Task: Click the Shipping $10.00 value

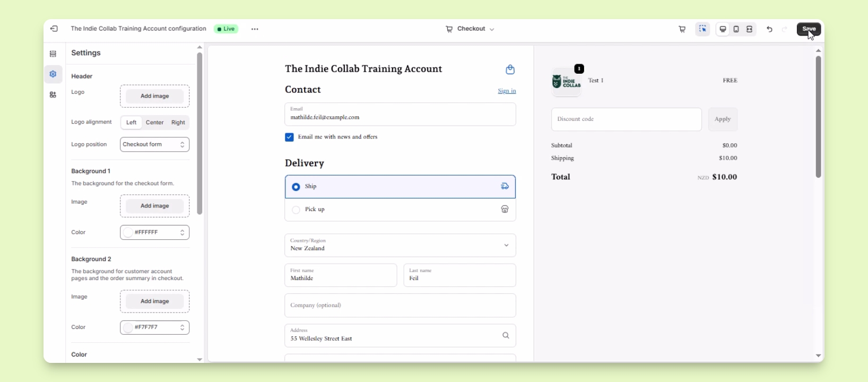Action: [728, 158]
